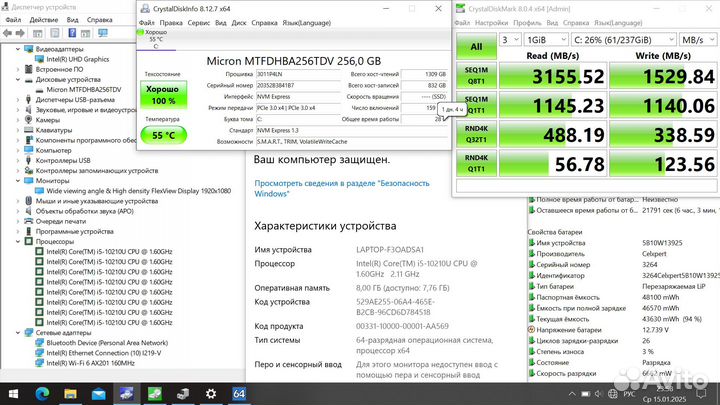Open Настройки menu in CrystalDiskMark
Screen dimensions: 720x405
tap(491, 22)
